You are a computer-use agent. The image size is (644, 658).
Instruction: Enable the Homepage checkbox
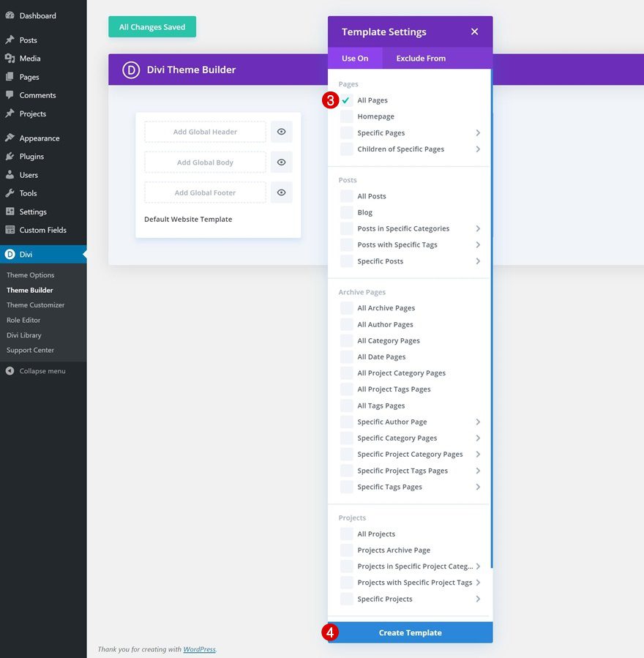(345, 116)
